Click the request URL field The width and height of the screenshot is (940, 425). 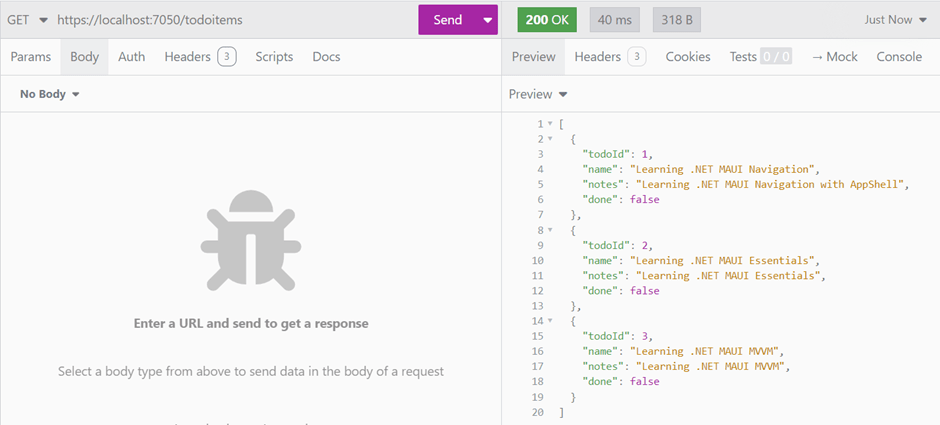(x=230, y=20)
